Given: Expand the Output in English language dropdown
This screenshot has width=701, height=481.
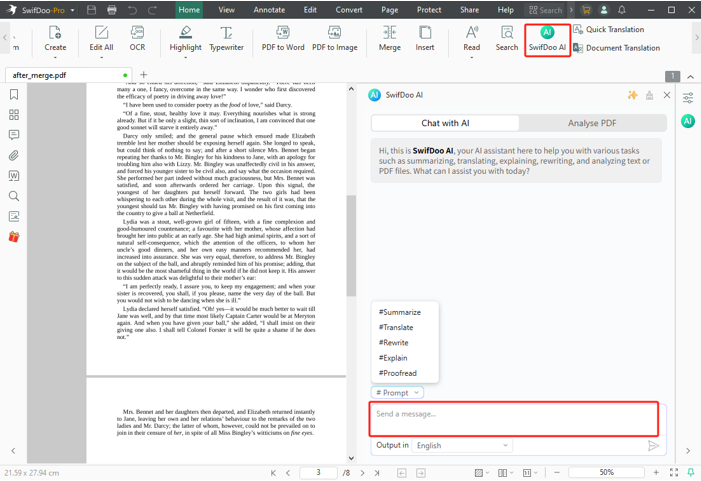Looking at the screenshot, I should click(x=463, y=446).
